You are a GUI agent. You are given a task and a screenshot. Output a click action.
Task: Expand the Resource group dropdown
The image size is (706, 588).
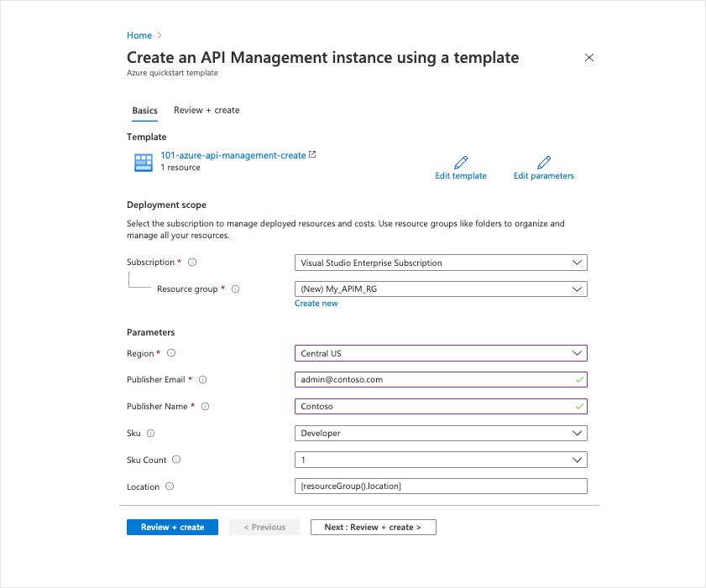pos(441,289)
